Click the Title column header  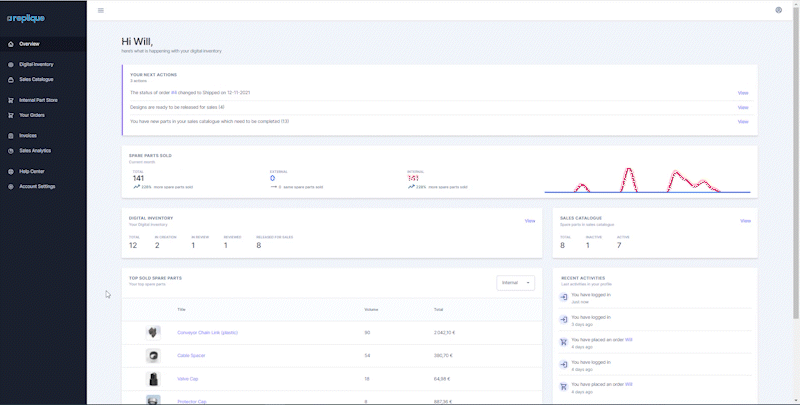181,310
